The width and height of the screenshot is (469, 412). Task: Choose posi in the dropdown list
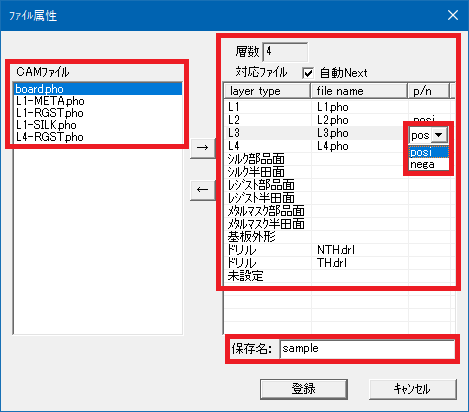[x=429, y=152]
